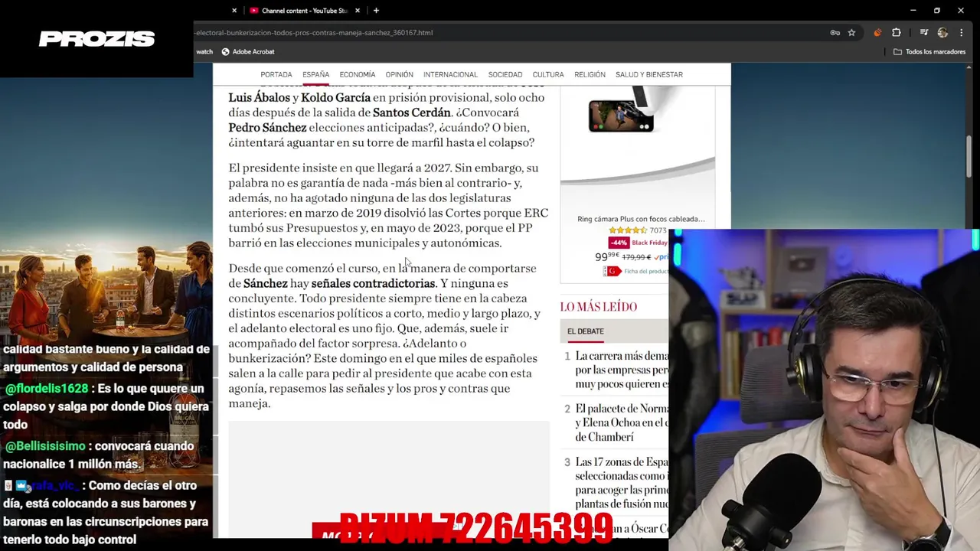Open the Chrome three-dot menu

pyautogui.click(x=961, y=33)
